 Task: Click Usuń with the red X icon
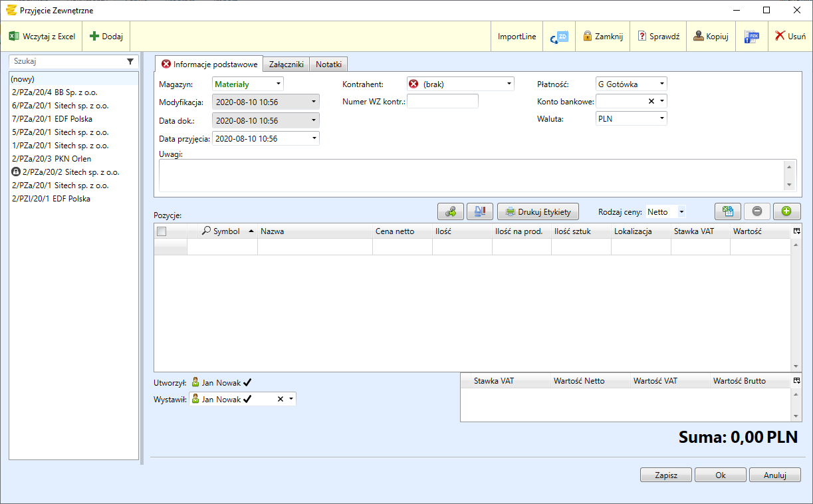(790, 37)
